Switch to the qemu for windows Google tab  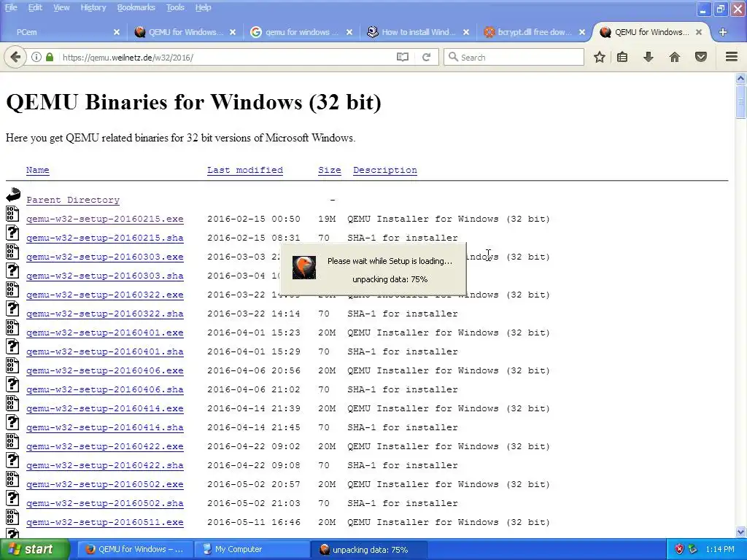click(x=301, y=32)
